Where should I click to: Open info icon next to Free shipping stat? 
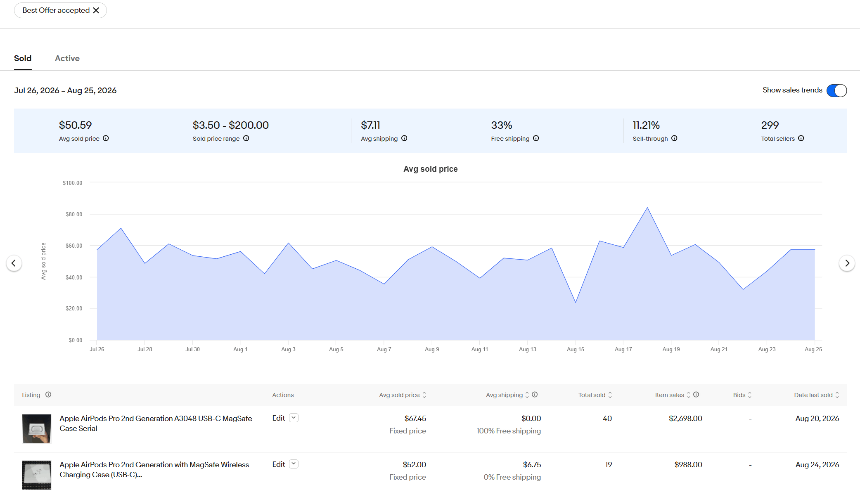click(x=536, y=138)
